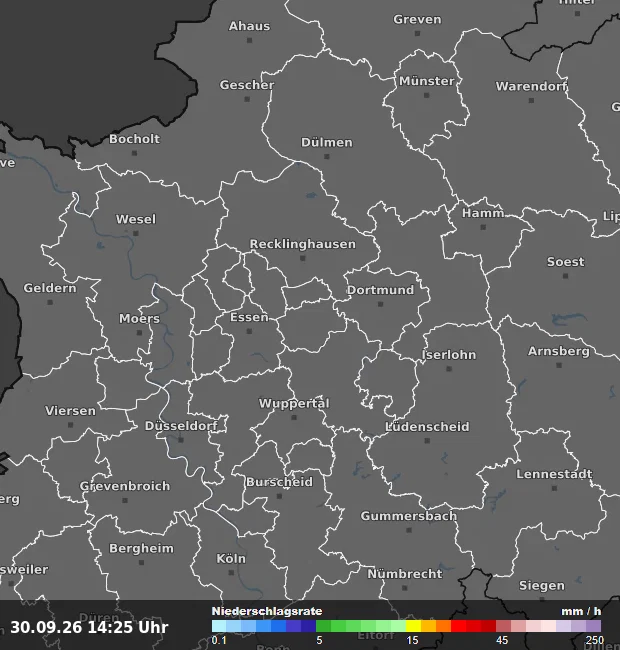
Task: Select the Essen city marker dot
Action: pyautogui.click(x=249, y=331)
